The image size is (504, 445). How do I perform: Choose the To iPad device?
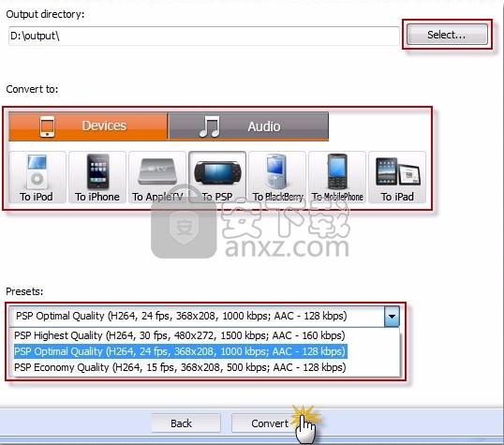coord(397,177)
